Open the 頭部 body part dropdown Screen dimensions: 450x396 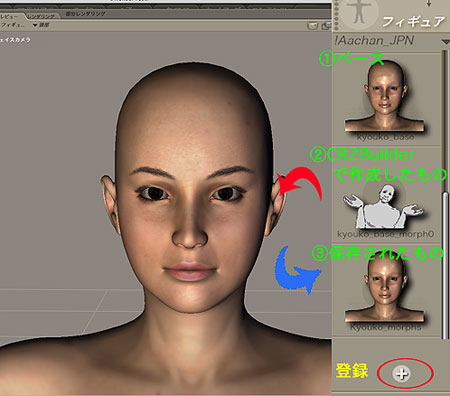tap(41, 25)
